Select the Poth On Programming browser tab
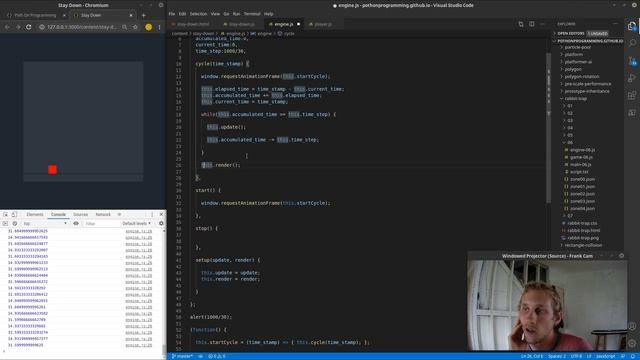 (35, 15)
